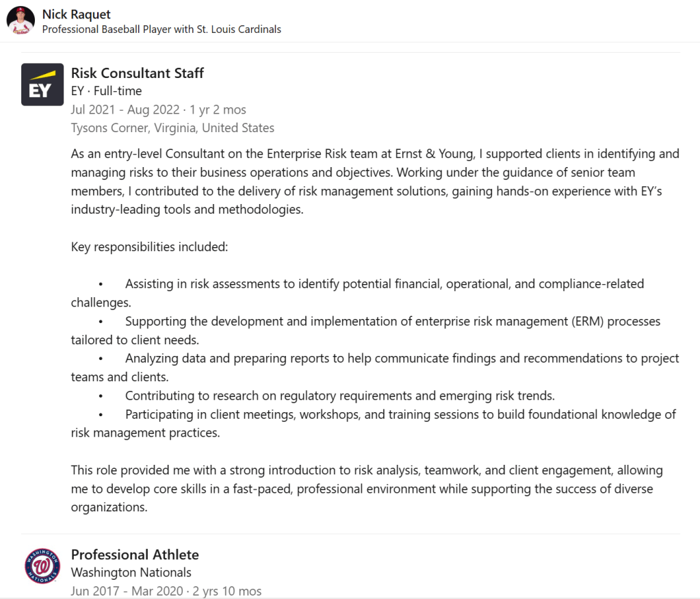Click the Washington Nationals company name
The image size is (700, 599).
131,572
